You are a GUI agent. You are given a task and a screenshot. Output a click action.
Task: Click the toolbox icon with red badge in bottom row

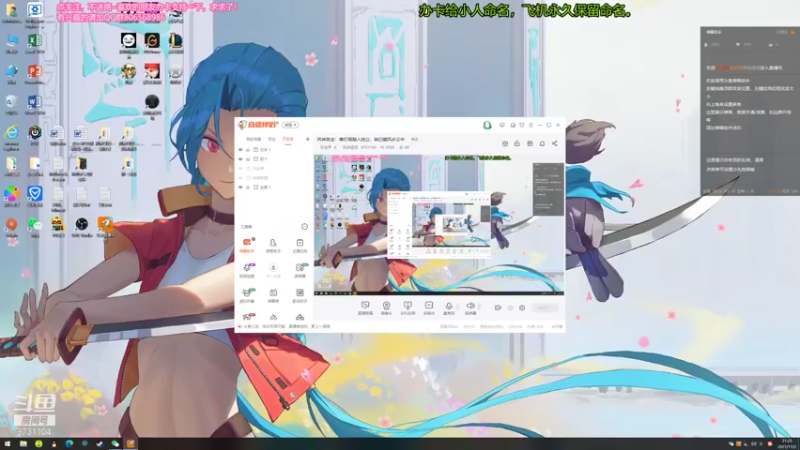[247, 317]
